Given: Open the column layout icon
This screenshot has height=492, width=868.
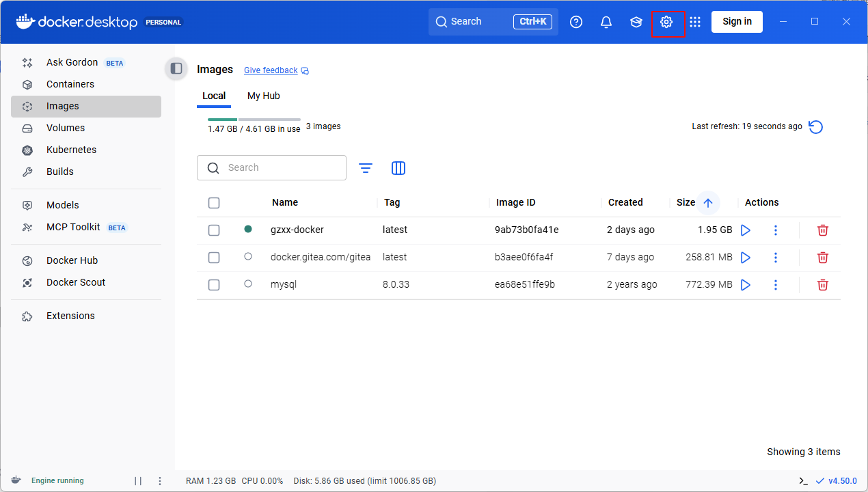Looking at the screenshot, I should tap(398, 168).
